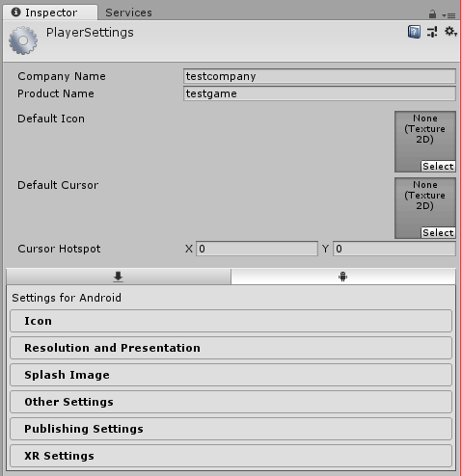Open the Inspector panel options menu
462x476 pixels.
click(448, 15)
